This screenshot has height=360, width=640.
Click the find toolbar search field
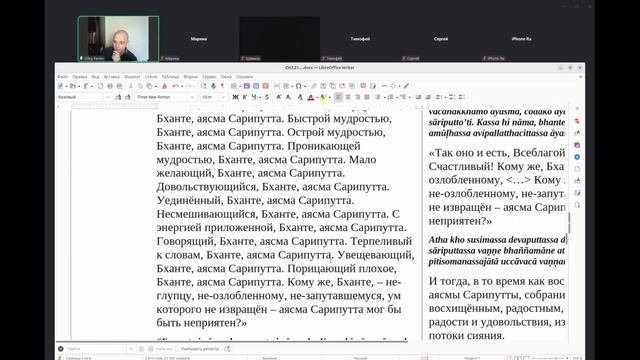(x=97, y=349)
